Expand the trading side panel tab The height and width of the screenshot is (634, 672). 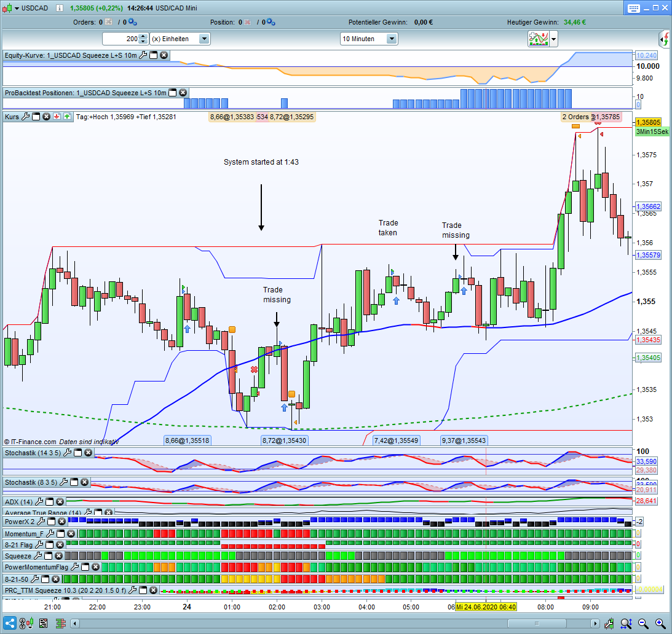[x=665, y=39]
